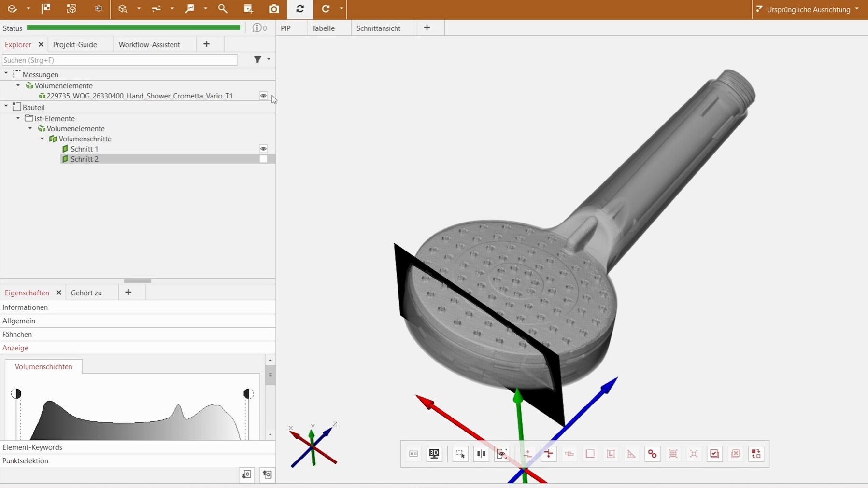
Task: Toggle the 3D view button in bottom toolbar
Action: tap(434, 454)
